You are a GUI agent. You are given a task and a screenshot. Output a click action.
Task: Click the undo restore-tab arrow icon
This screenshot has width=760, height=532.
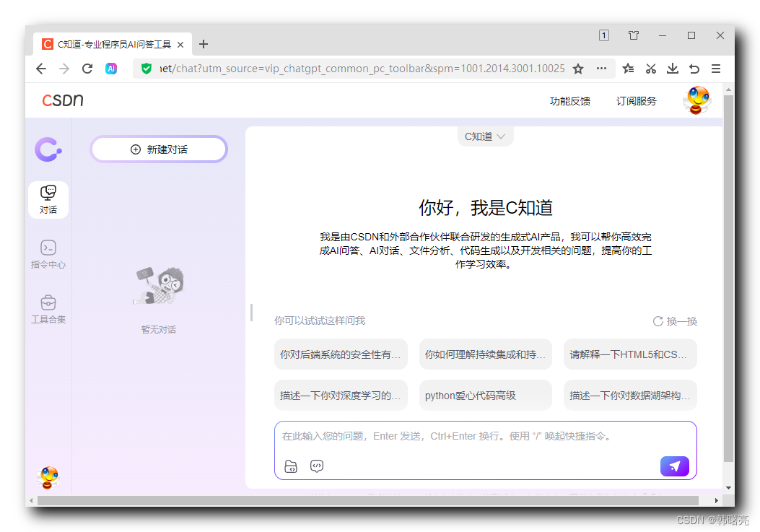[x=694, y=69]
